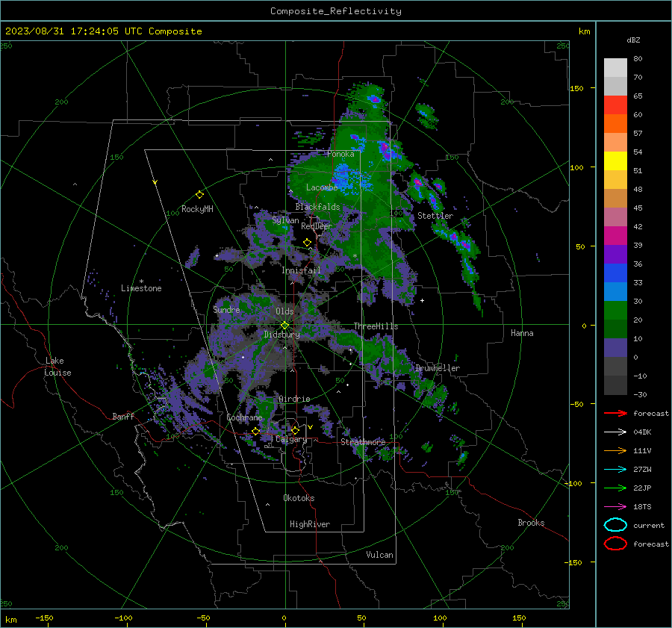Viewport: 672px width, 628px height.
Task: Click the Okotoks town label
Action: pos(299,498)
